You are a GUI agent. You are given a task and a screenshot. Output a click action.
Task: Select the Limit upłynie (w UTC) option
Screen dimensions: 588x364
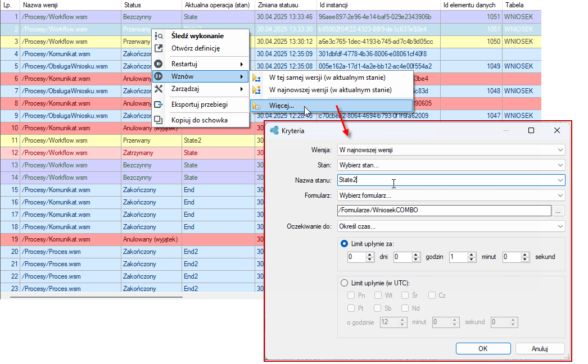click(x=344, y=283)
